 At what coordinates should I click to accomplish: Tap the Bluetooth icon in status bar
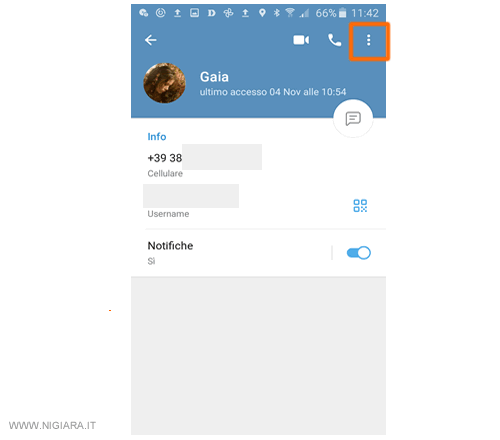point(276,13)
